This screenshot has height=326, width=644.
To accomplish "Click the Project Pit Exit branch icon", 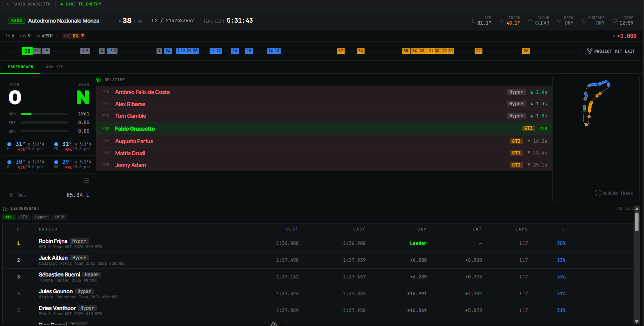I will click(589, 51).
